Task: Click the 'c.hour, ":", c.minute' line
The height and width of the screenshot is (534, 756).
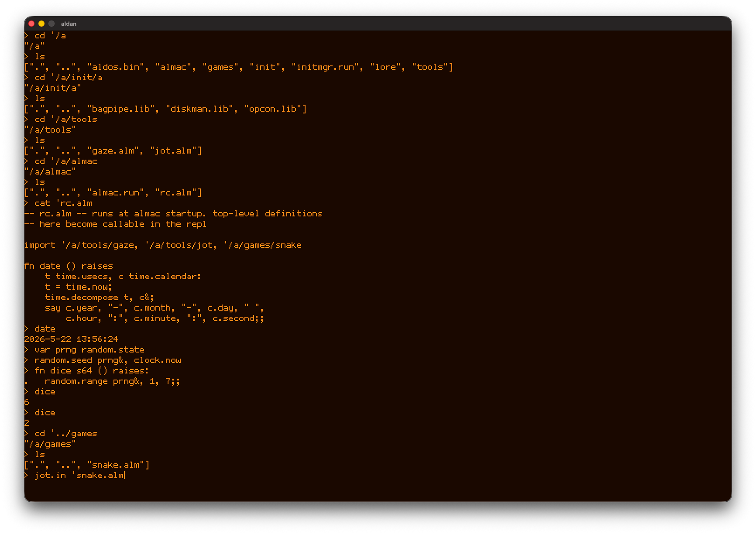Action: [x=165, y=318]
